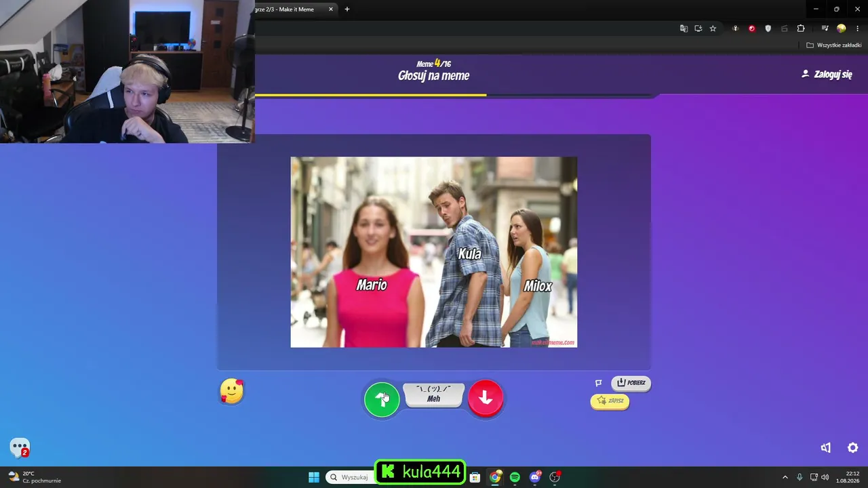868x488 pixels.
Task: Click the Zaloguj się login link
Action: [827, 75]
